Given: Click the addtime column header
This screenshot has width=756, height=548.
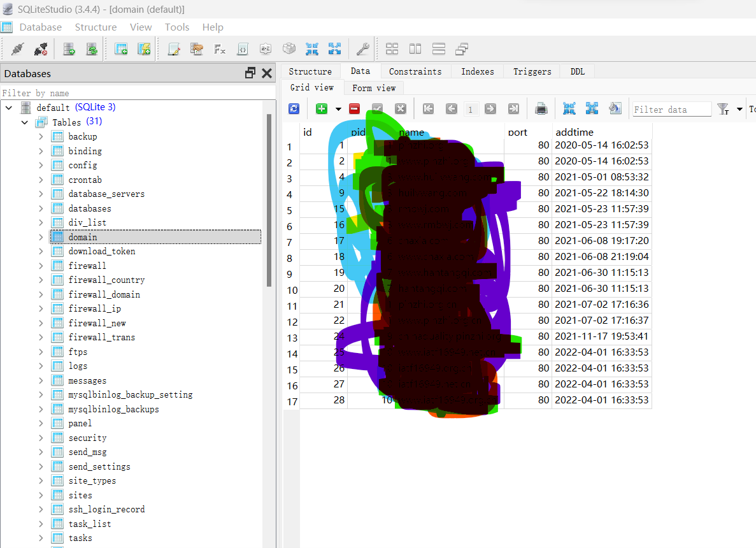Looking at the screenshot, I should click(601, 132).
